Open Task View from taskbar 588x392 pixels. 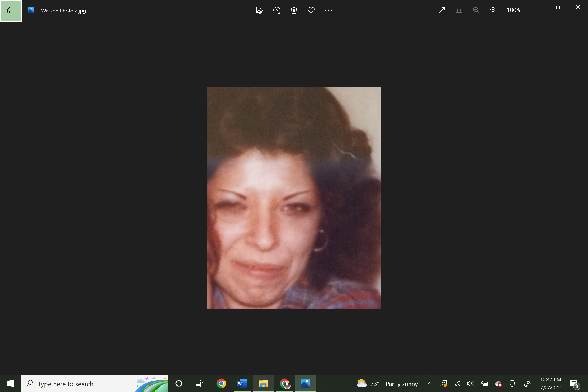199,383
